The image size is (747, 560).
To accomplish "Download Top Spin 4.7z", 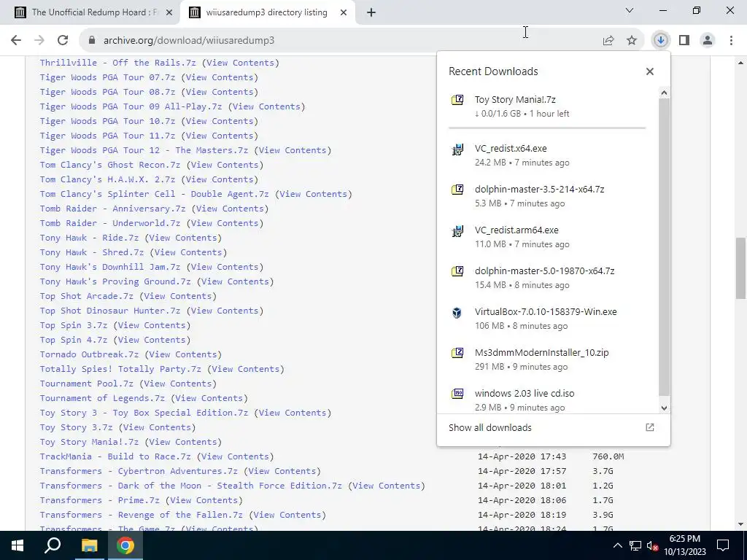I will point(74,340).
